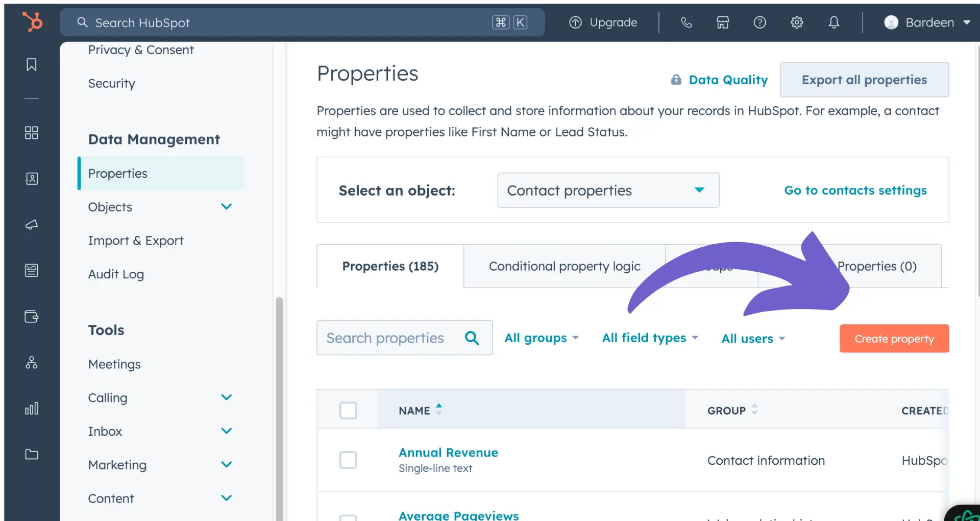The height and width of the screenshot is (521, 980).
Task: Open the All groups filter
Action: tap(542, 338)
